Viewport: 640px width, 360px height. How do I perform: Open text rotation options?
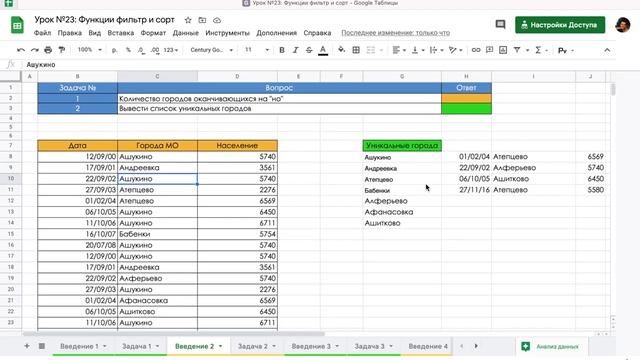pos(455,50)
